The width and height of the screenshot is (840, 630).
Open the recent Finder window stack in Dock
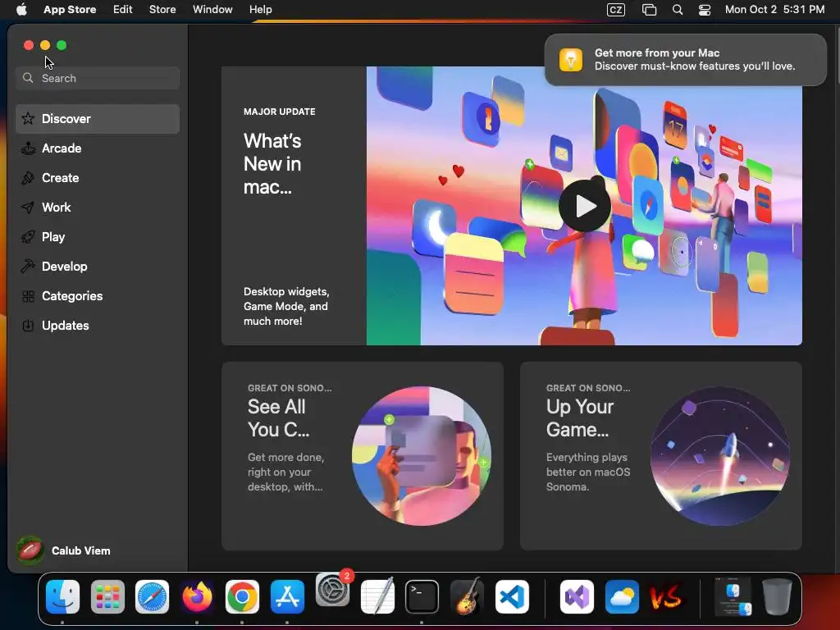(x=733, y=597)
